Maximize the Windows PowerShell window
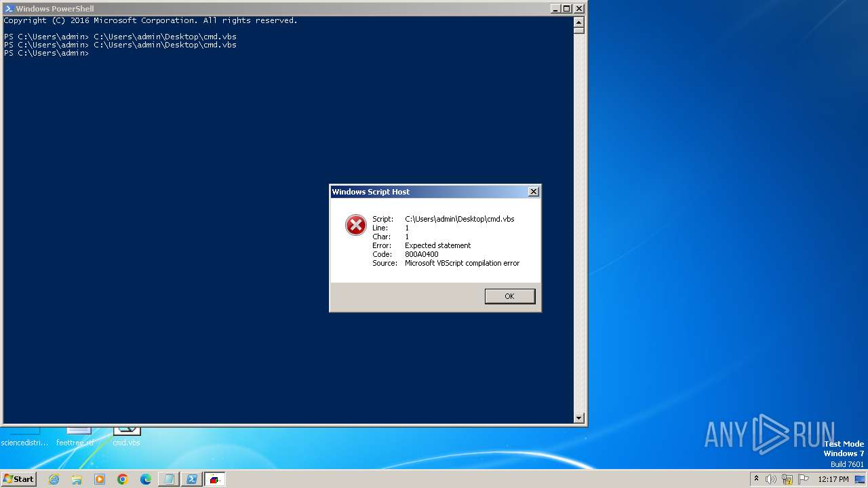Image resolution: width=868 pixels, height=488 pixels. coord(567,9)
